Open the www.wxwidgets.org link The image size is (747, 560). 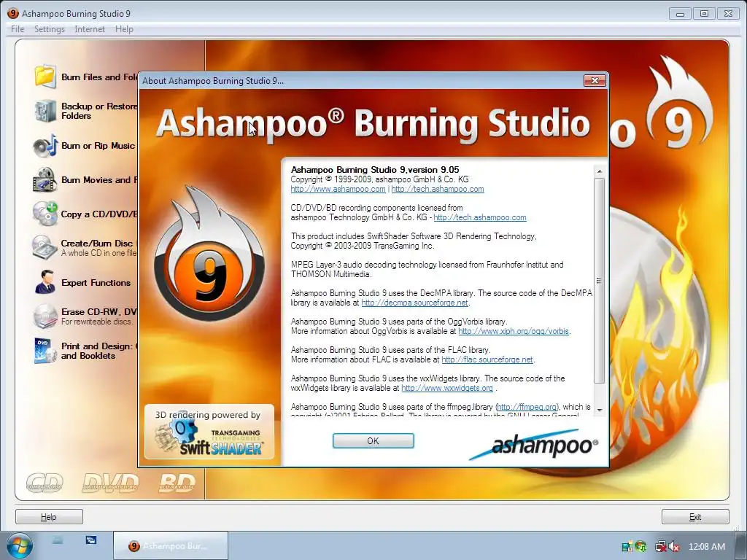click(x=447, y=388)
